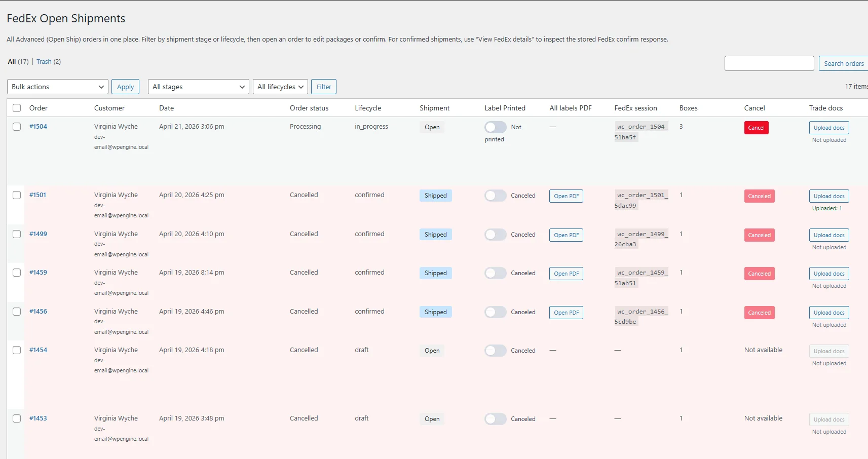
Task: Click the 'in_progress' lifecycle cell
Action: [x=371, y=127]
